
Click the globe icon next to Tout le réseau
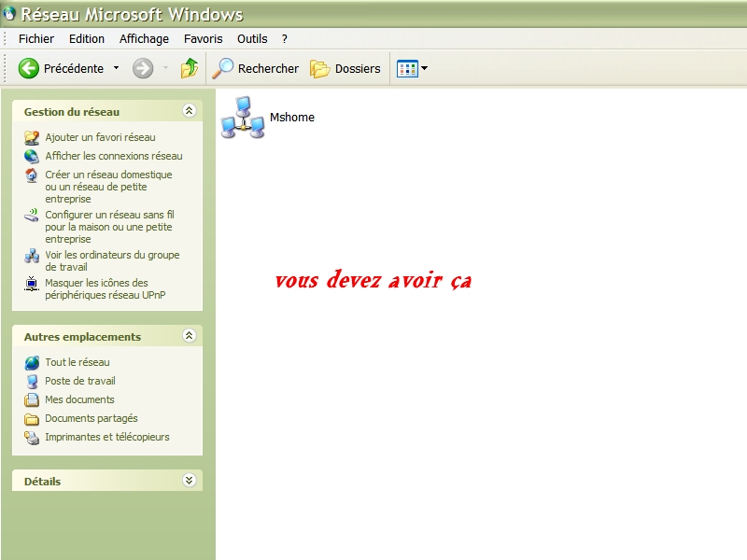pyautogui.click(x=32, y=363)
